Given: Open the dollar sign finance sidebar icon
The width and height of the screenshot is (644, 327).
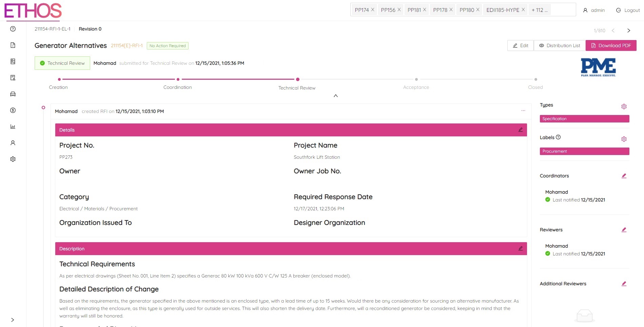Looking at the screenshot, I should [13, 110].
